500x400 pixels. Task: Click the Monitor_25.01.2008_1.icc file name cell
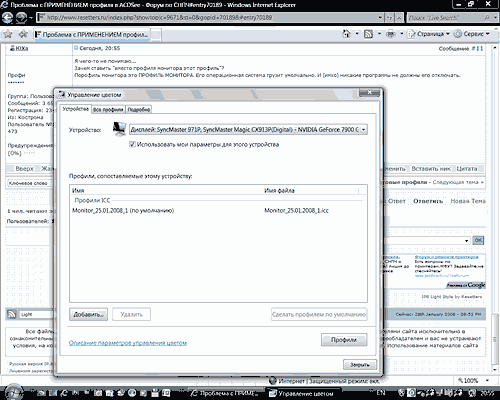[296, 210]
